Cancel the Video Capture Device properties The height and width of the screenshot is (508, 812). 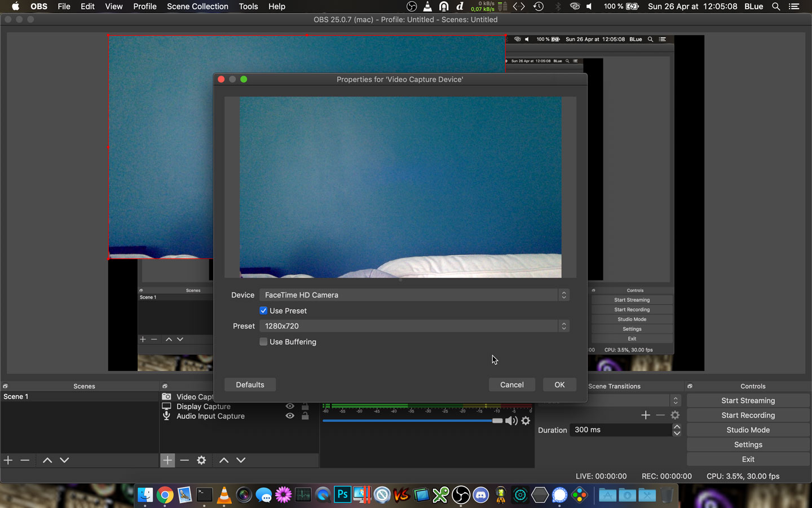512,384
